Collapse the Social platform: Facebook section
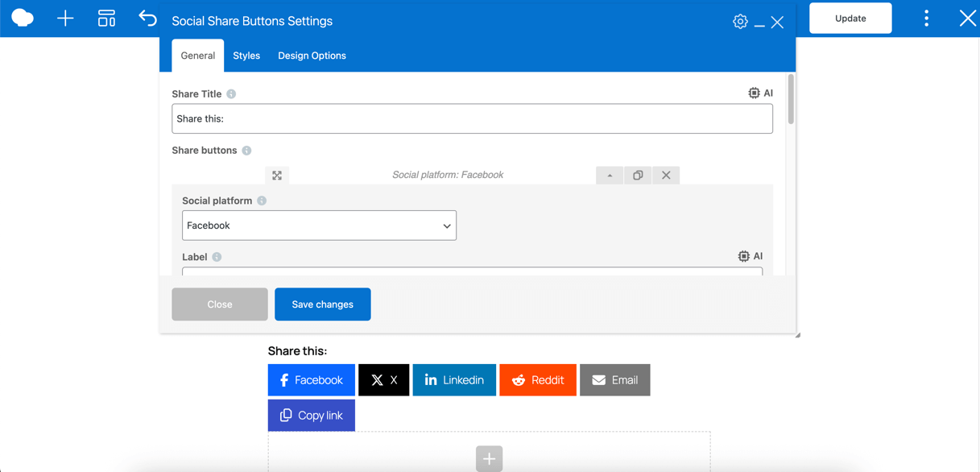This screenshot has height=472, width=980. tap(610, 175)
